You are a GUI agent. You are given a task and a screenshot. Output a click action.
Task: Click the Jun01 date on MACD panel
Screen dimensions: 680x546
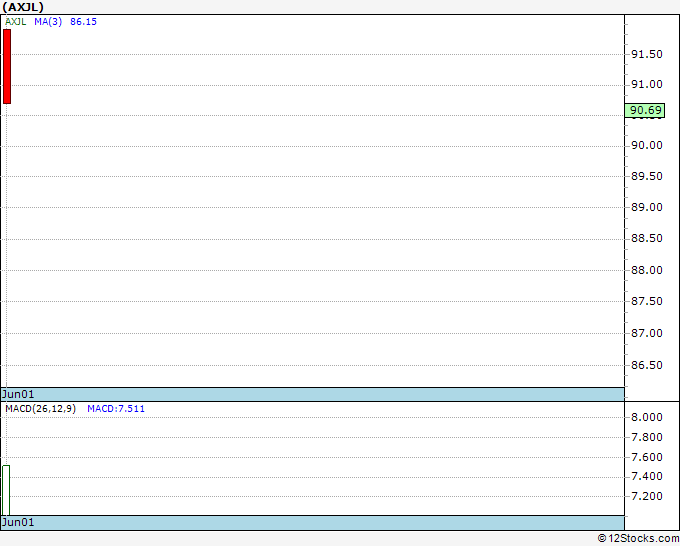click(x=18, y=522)
